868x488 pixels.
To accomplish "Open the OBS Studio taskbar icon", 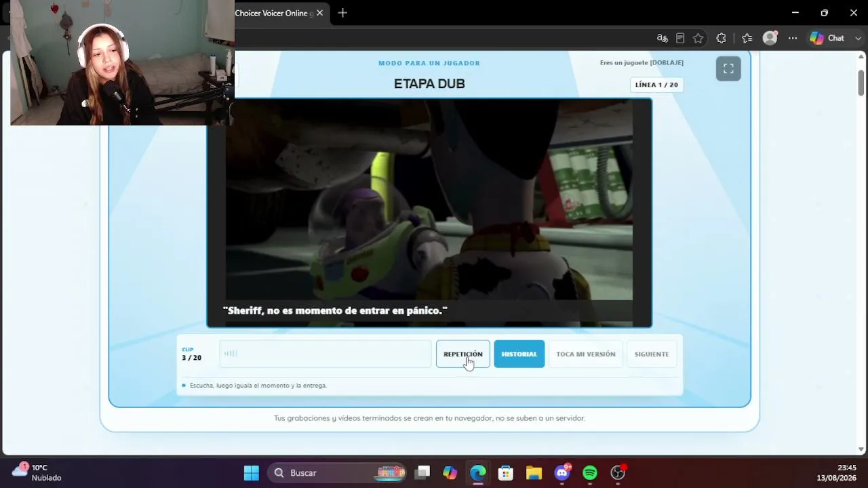I will (x=618, y=473).
